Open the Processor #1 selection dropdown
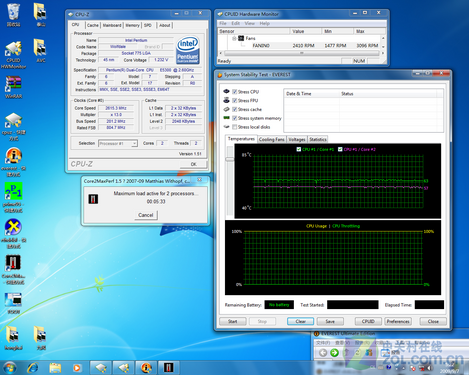 [x=118, y=143]
